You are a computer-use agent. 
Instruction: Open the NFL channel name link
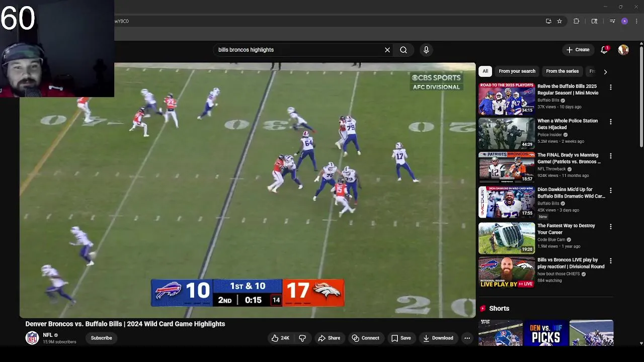pos(48,335)
